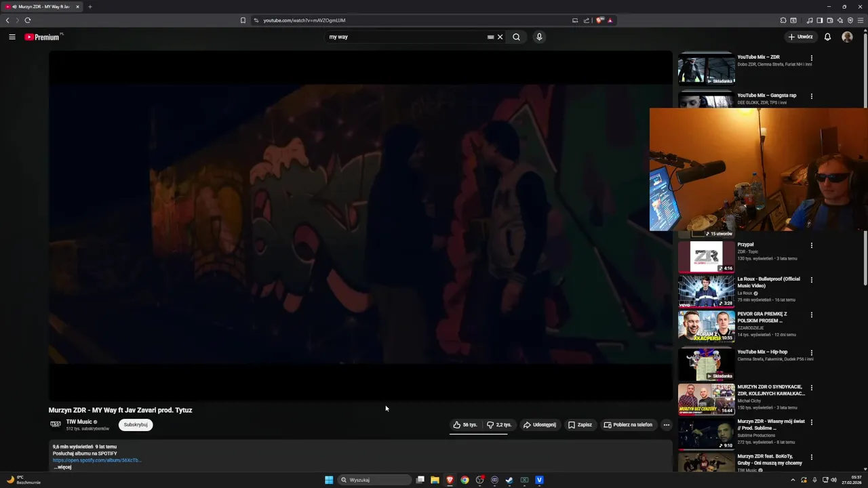Screen dimensions: 868x488
Task: Reload the page
Action: (28, 20)
